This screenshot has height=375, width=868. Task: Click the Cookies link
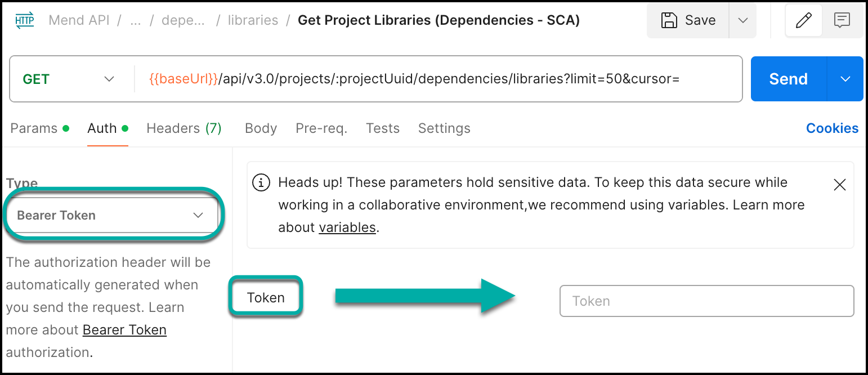click(832, 128)
